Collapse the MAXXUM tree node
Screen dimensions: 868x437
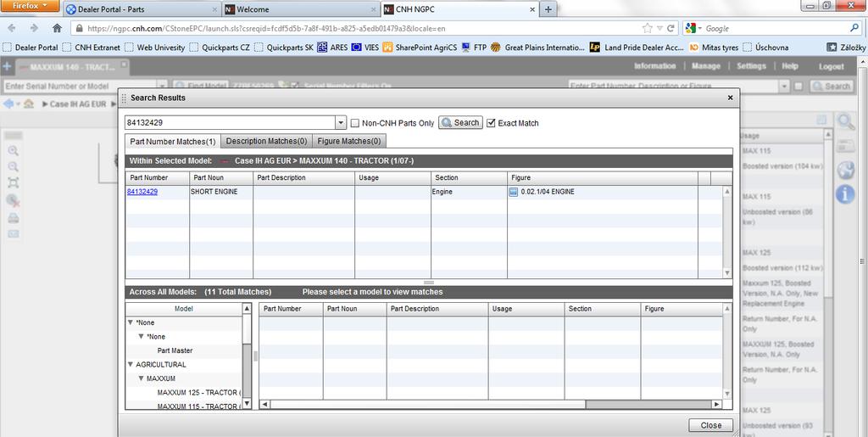pyautogui.click(x=142, y=378)
